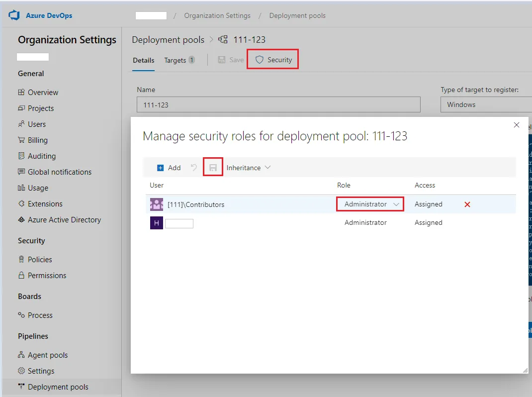Click Organization Settings breadcrumb link

(x=217, y=15)
